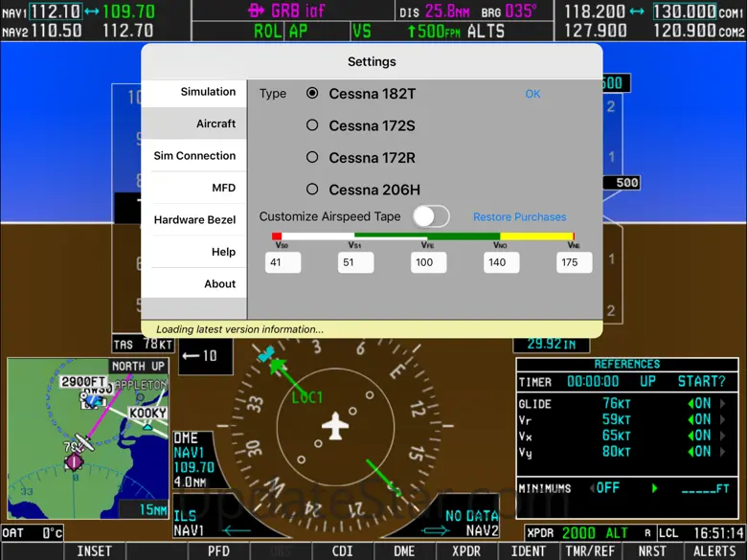Open the Help tab
Viewport: 747px width, 560px height.
pos(193,252)
